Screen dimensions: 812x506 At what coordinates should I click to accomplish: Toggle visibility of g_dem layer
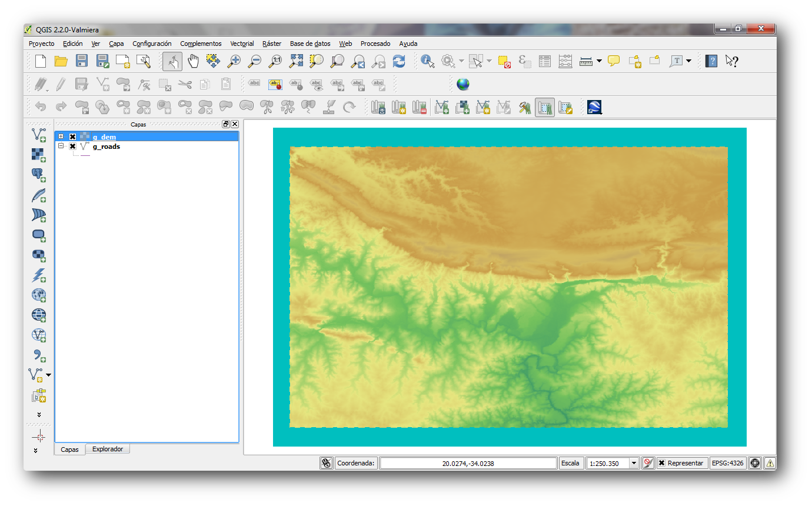pyautogui.click(x=72, y=137)
